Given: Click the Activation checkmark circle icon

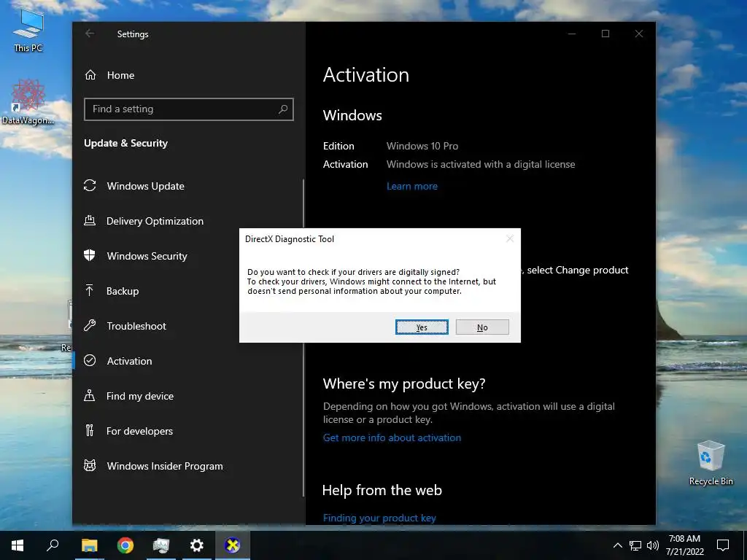Looking at the screenshot, I should coord(90,360).
